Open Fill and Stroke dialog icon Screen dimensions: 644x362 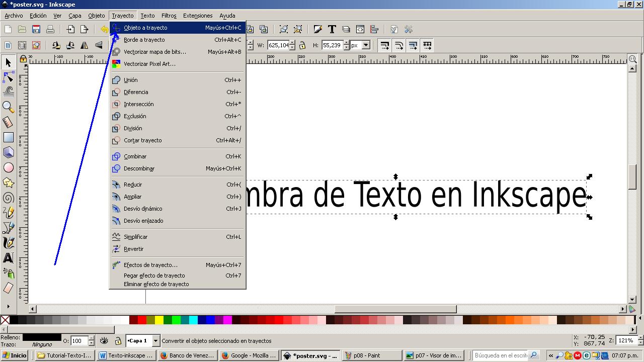[317, 30]
